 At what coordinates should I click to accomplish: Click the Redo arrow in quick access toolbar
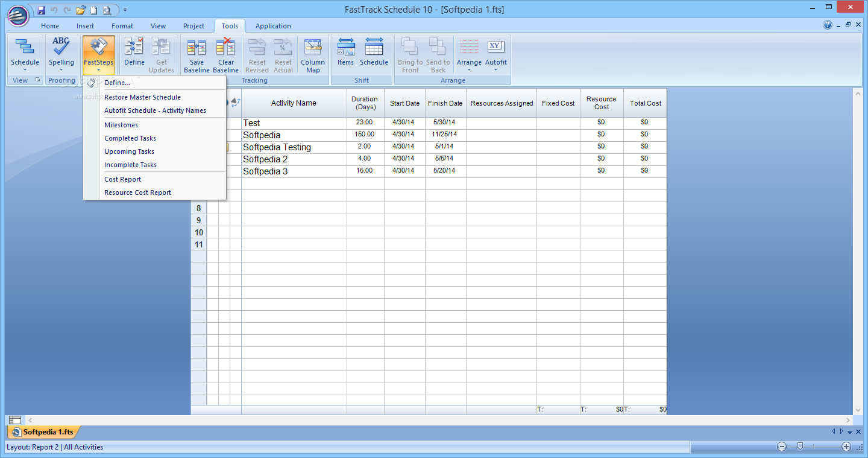(67, 10)
